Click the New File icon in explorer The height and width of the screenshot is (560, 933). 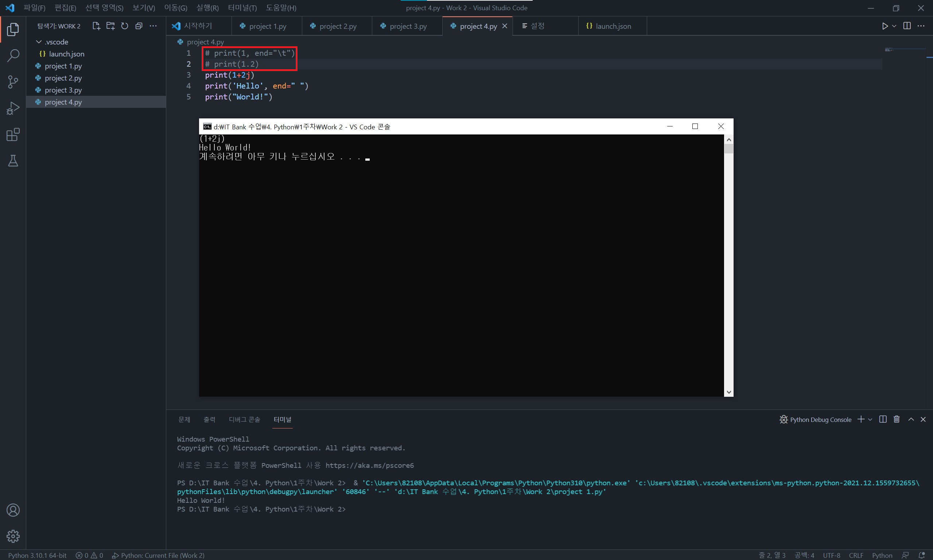(x=96, y=26)
